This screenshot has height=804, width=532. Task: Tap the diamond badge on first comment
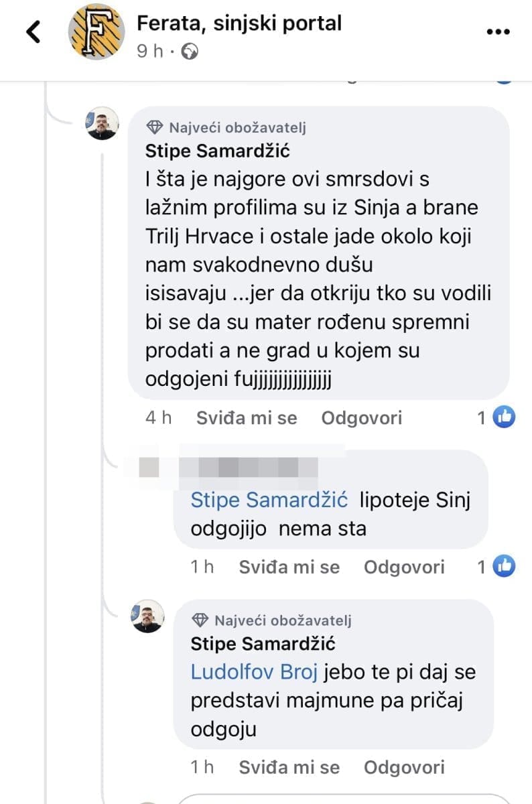click(x=155, y=128)
